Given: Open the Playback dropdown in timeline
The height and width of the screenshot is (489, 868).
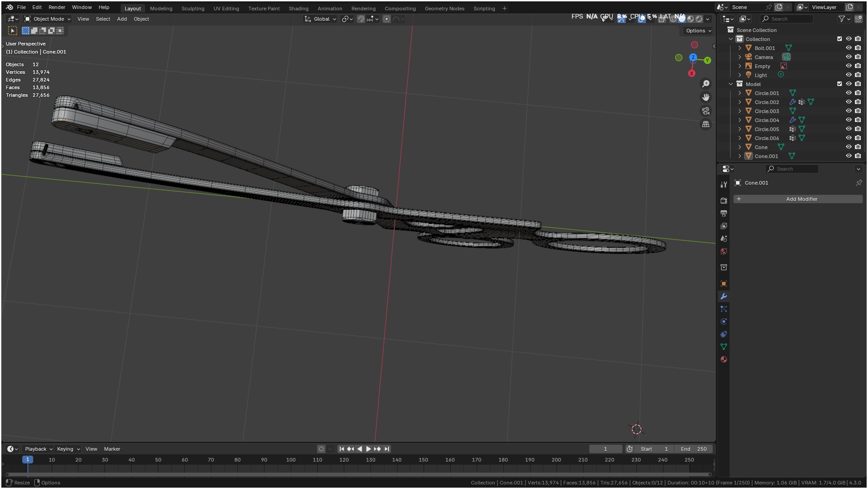Looking at the screenshot, I should [x=38, y=449].
